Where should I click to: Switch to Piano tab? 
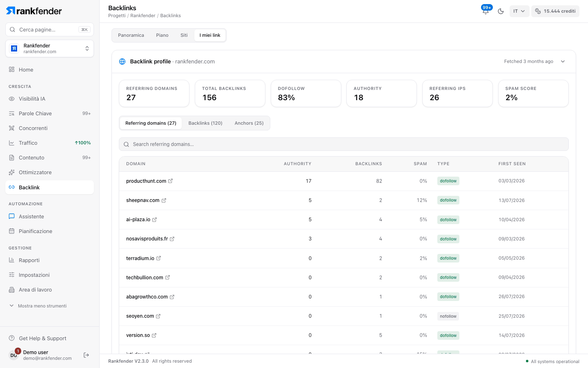[x=162, y=35]
